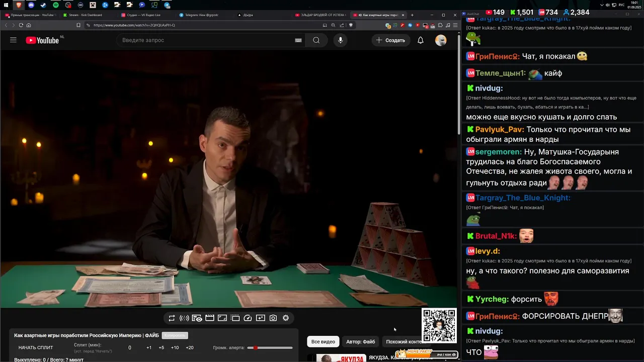Go back in browser history
The image size is (644, 362).
pos(6,25)
